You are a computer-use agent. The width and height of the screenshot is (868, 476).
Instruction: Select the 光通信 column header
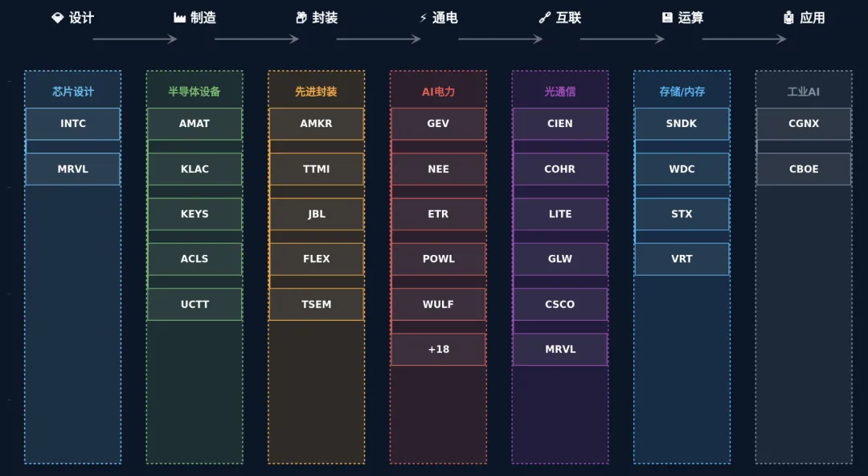[560, 92]
